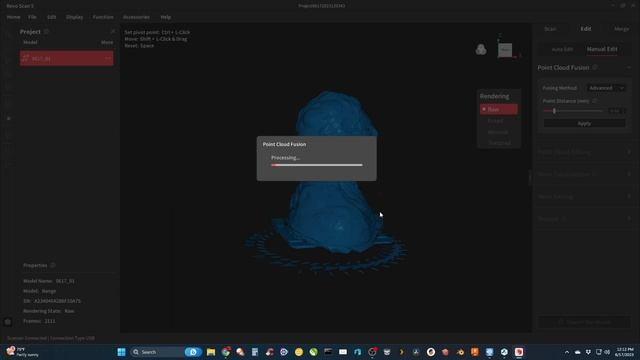The height and width of the screenshot is (360, 640).
Task: Select the 0617_01 model row
Action: [x=67, y=58]
